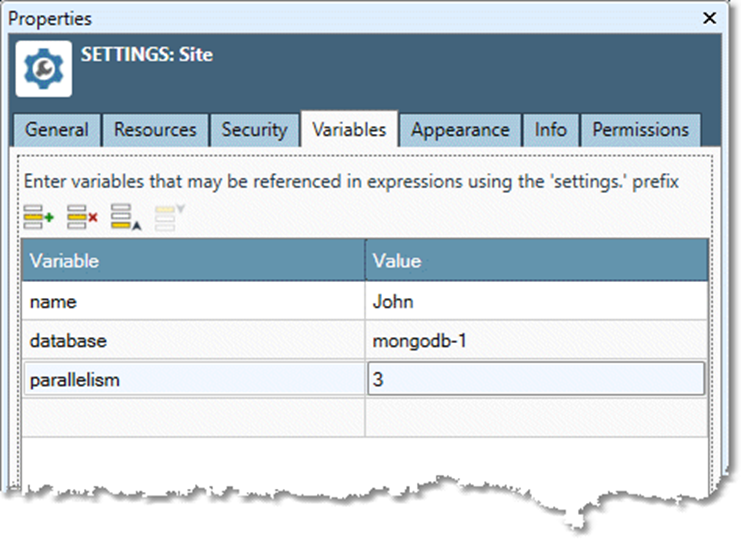Click the greyed-out move row down icon
741x541 pixels.
coord(167,216)
